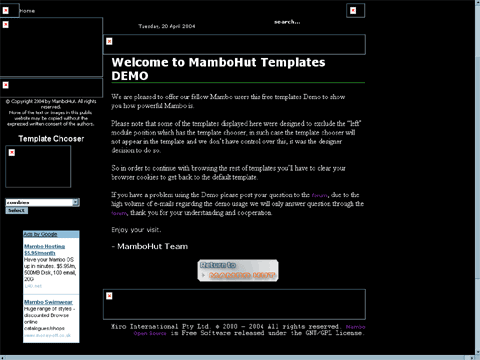Click broken preview image under Template Chooser
This screenshot has width=480, height=360.
click(12, 152)
